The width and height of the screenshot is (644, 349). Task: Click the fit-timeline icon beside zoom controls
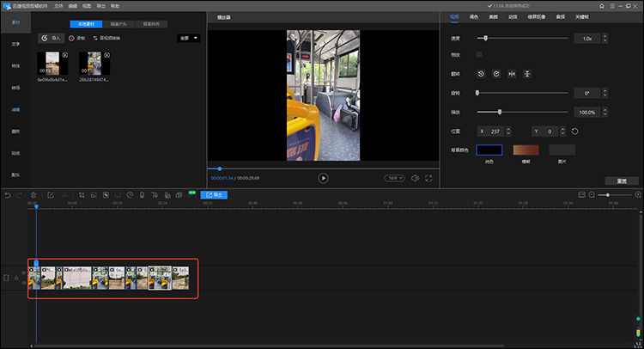pyautogui.click(x=581, y=195)
